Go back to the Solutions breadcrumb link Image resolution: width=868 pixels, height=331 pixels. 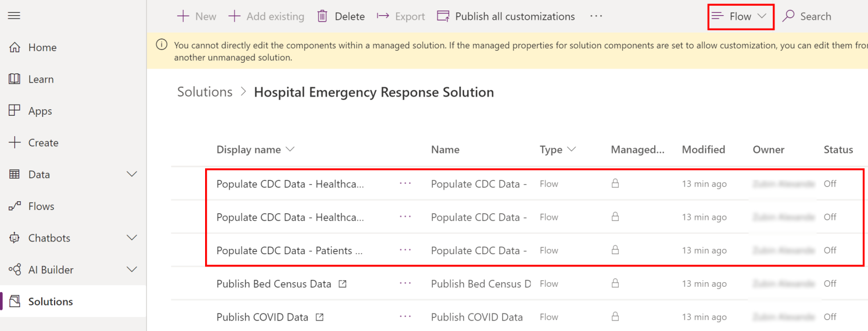[205, 92]
